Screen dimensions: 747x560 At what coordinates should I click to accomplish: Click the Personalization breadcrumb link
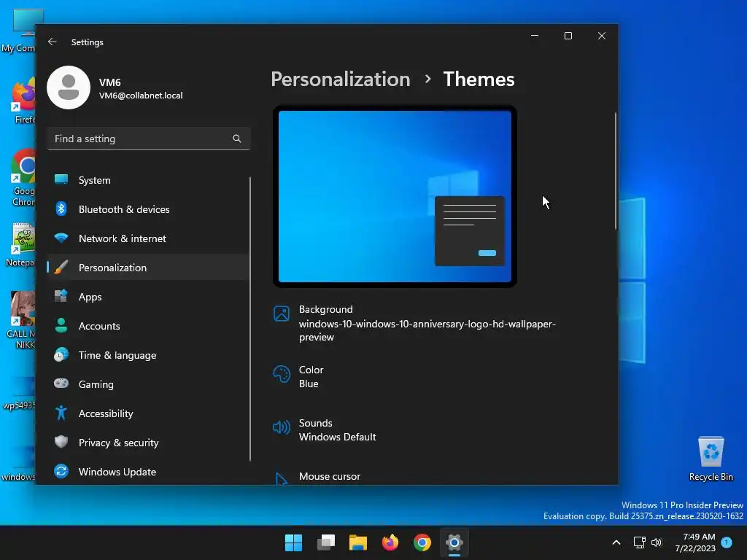340,79
